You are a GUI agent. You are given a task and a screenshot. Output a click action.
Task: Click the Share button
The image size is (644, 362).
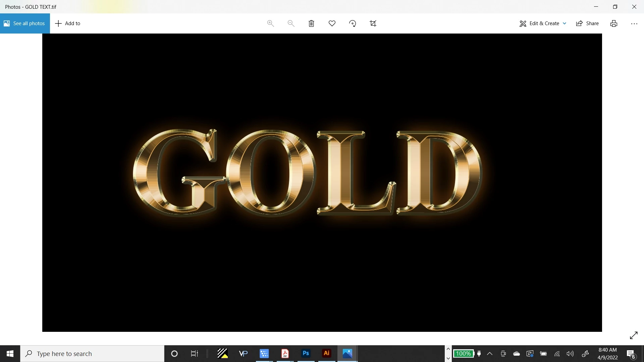tap(587, 23)
